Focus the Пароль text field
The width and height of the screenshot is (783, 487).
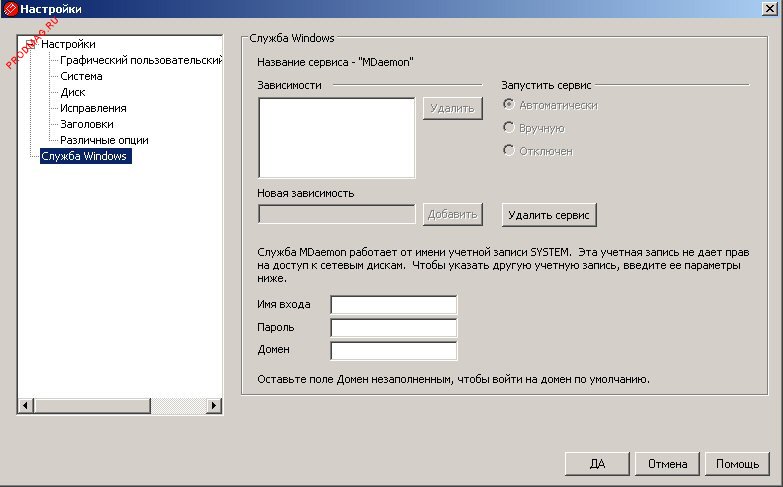(393, 328)
